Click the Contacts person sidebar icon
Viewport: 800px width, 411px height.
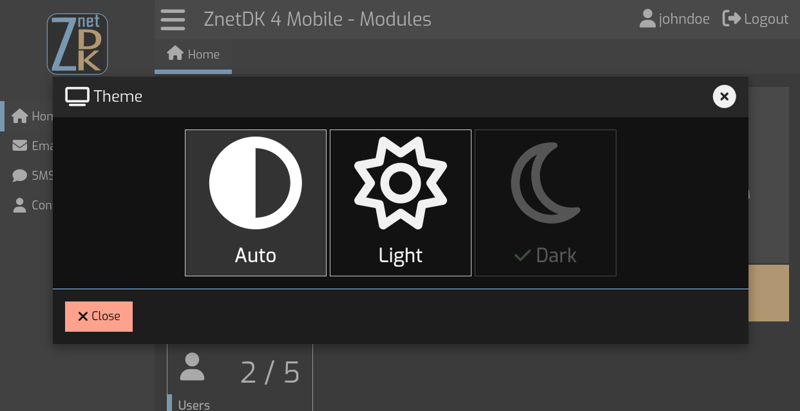coord(20,205)
